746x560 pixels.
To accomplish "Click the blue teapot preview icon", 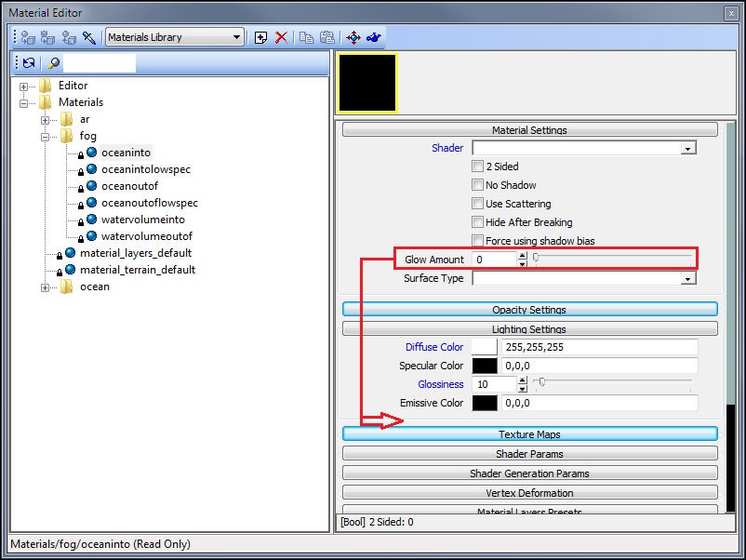I will (374, 37).
